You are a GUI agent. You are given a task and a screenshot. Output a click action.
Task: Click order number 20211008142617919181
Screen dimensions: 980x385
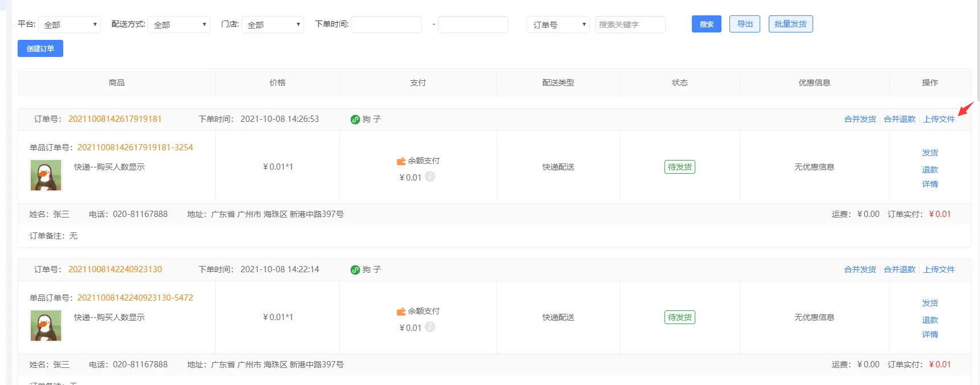click(115, 119)
